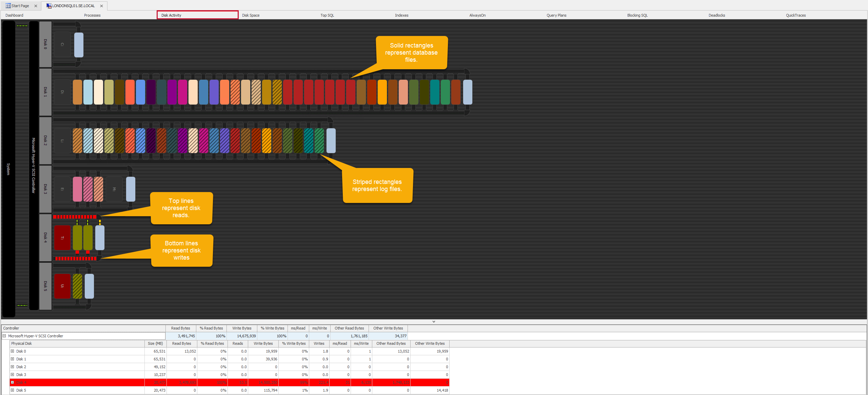
Task: Open the Deadlocks tab
Action: [716, 15]
